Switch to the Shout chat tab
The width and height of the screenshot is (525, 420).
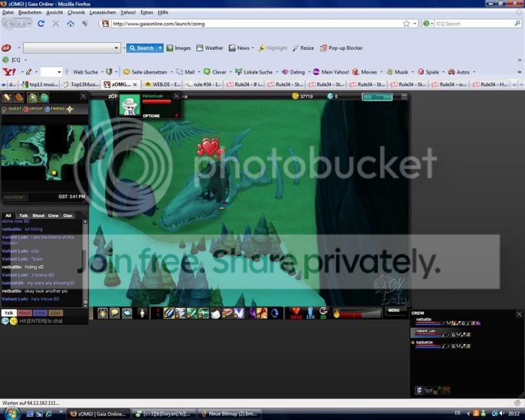38,216
